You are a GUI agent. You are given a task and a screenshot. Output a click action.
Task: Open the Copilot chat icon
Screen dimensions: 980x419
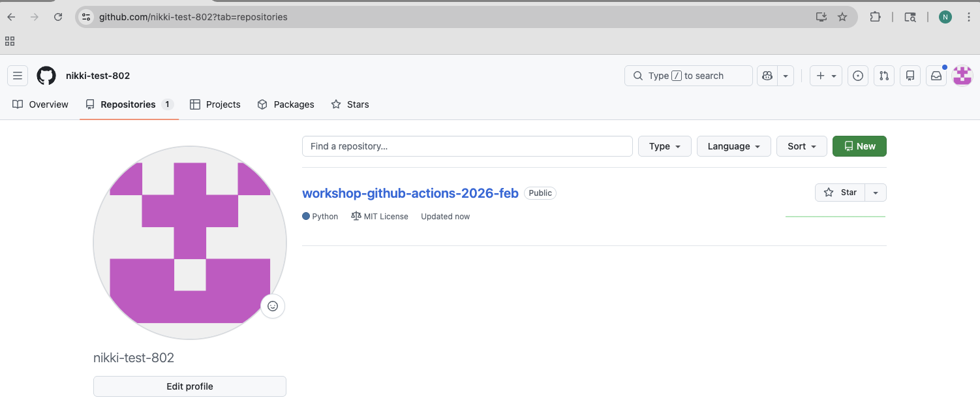coord(767,75)
